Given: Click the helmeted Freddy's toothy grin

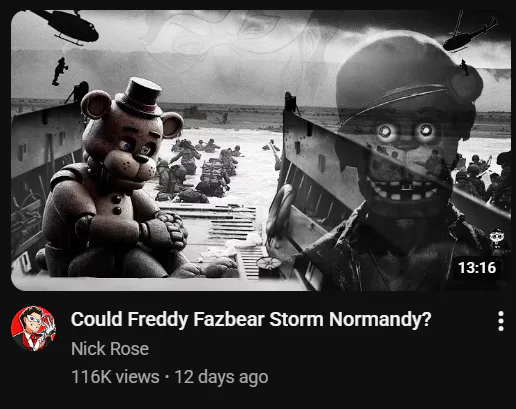Looking at the screenshot, I should (x=404, y=190).
